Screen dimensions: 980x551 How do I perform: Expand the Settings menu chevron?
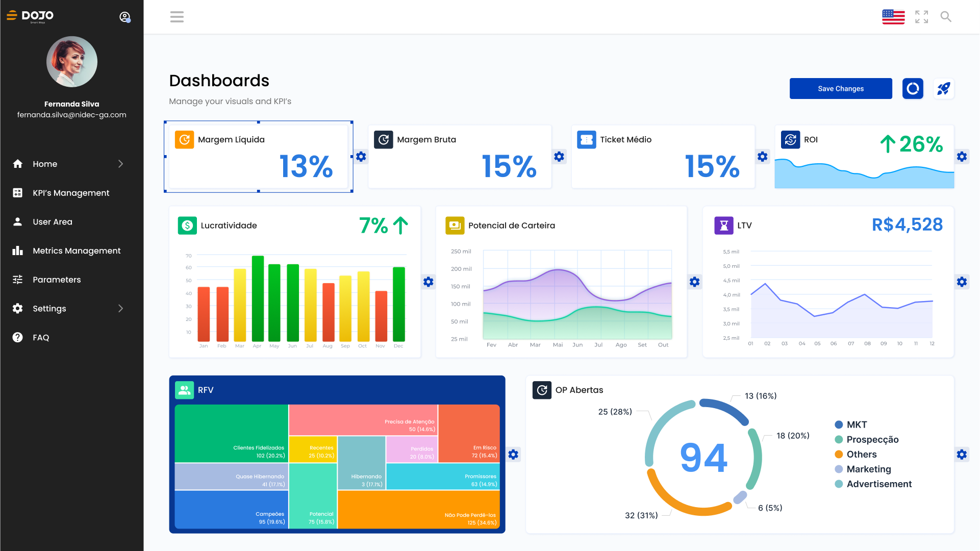(x=121, y=309)
